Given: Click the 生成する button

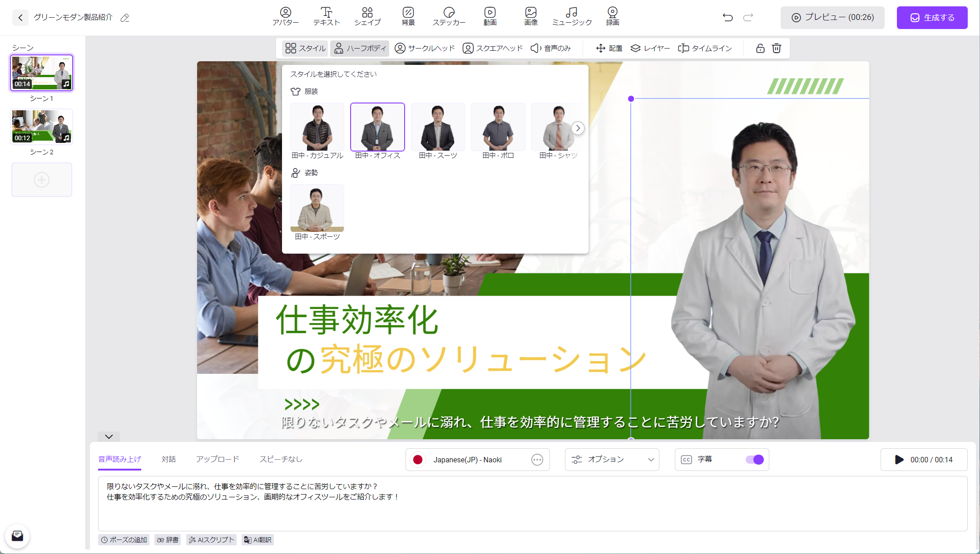Looking at the screenshot, I should pyautogui.click(x=932, y=17).
